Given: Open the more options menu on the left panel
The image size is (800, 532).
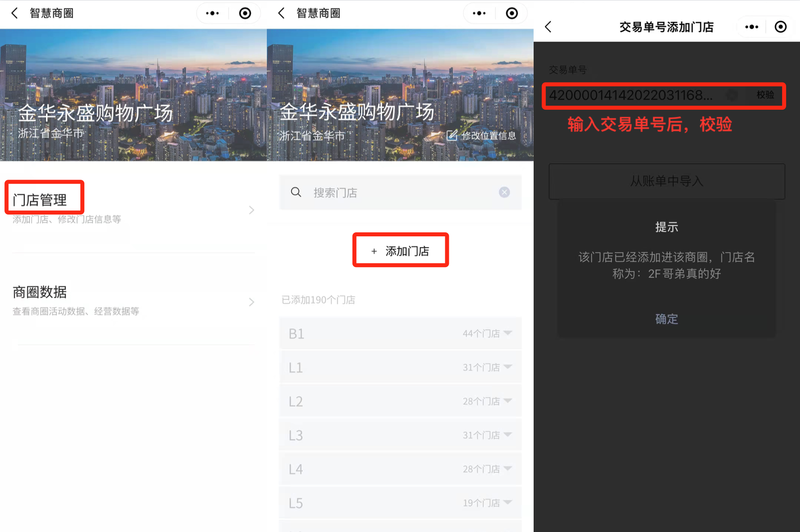Looking at the screenshot, I should pyautogui.click(x=212, y=13).
